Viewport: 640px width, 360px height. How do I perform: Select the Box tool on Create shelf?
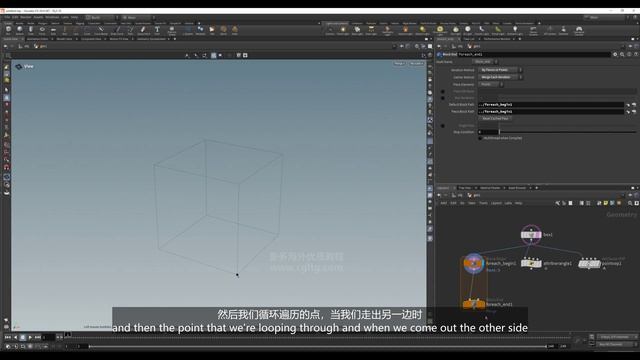(8, 30)
